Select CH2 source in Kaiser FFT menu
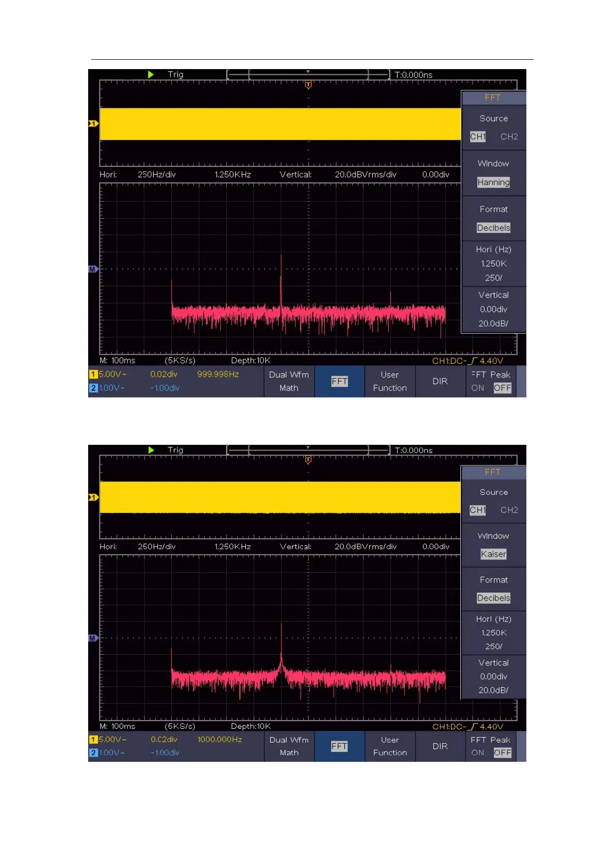Screen dimensions: 614x868 pos(509,510)
